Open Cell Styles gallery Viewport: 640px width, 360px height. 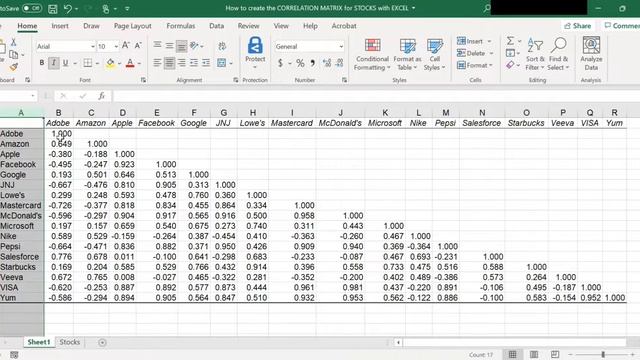pos(434,54)
